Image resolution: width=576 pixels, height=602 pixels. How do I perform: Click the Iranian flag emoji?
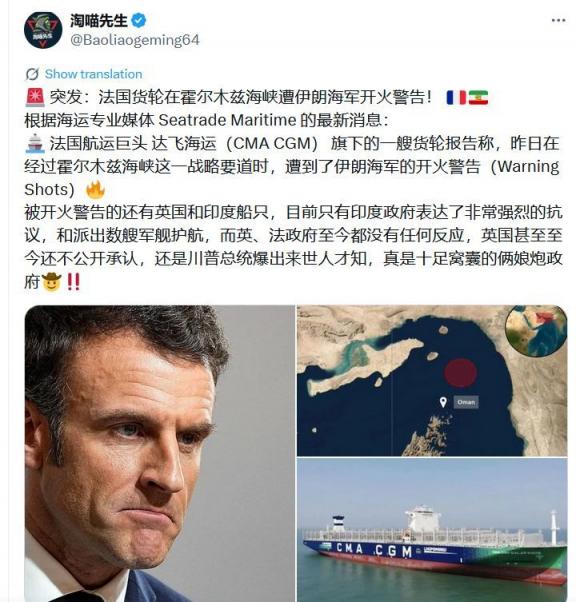[478, 97]
